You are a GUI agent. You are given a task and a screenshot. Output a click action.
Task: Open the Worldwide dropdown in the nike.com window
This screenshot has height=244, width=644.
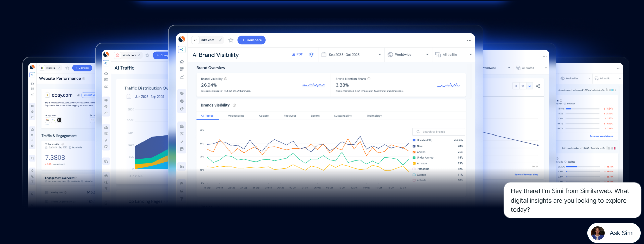[x=408, y=55]
